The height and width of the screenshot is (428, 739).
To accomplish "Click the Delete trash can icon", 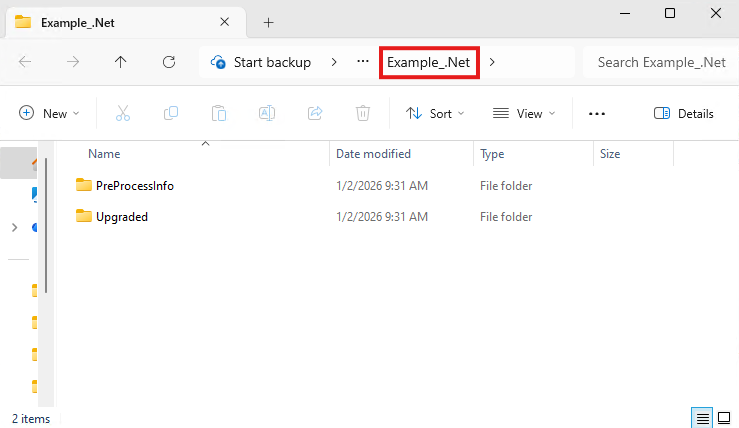I will point(363,114).
